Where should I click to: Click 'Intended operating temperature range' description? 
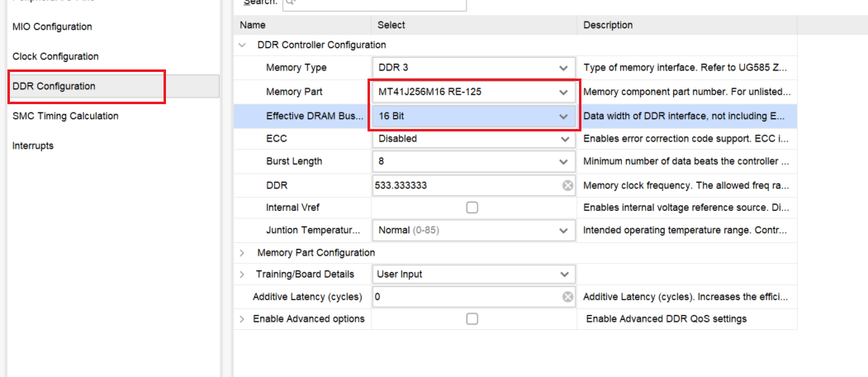685,230
